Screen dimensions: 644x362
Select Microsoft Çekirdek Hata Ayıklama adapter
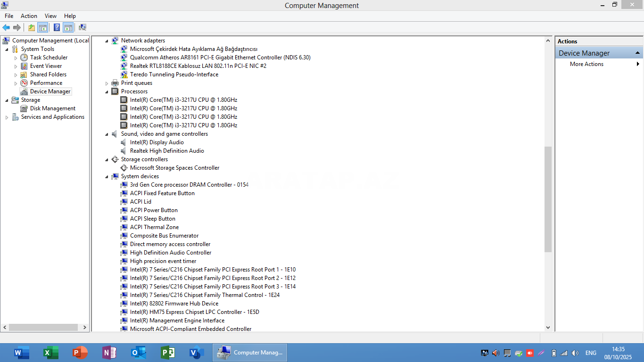[x=194, y=49]
